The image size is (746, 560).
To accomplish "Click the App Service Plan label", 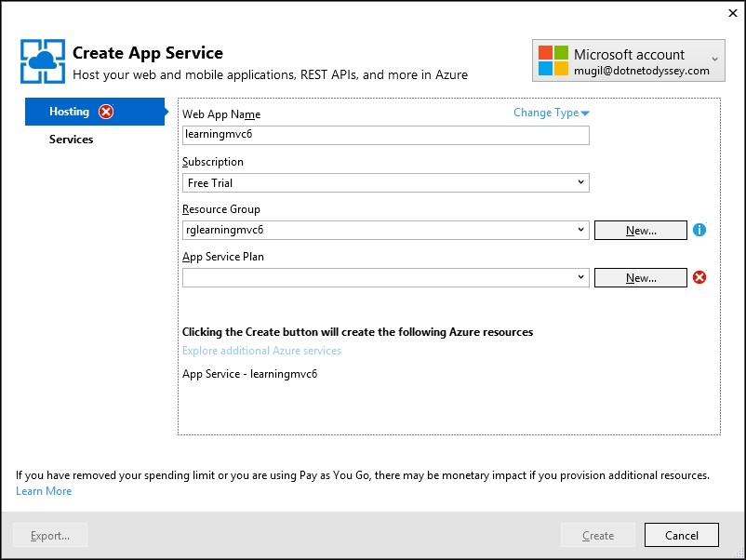I will click(x=223, y=257).
